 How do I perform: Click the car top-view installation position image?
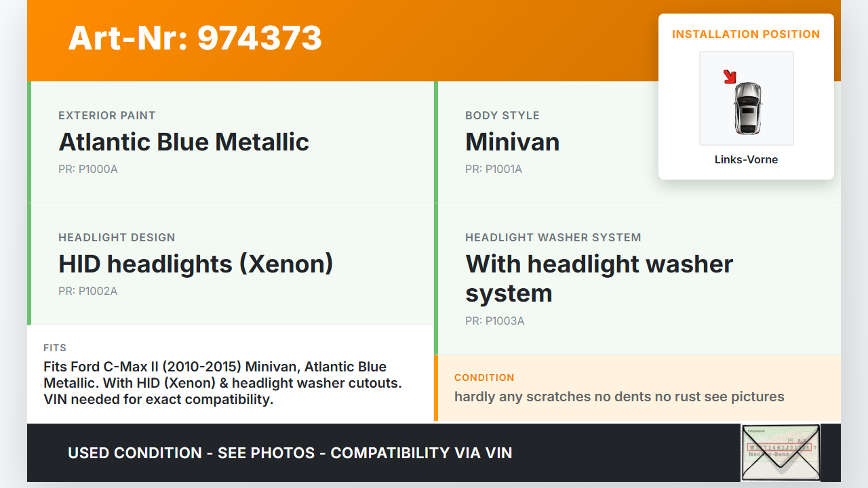[747, 98]
